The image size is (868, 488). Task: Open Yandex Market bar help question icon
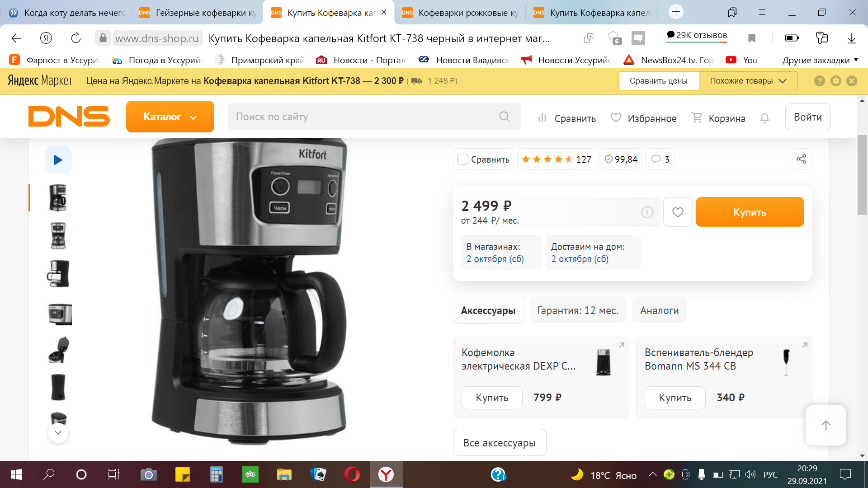coord(820,81)
